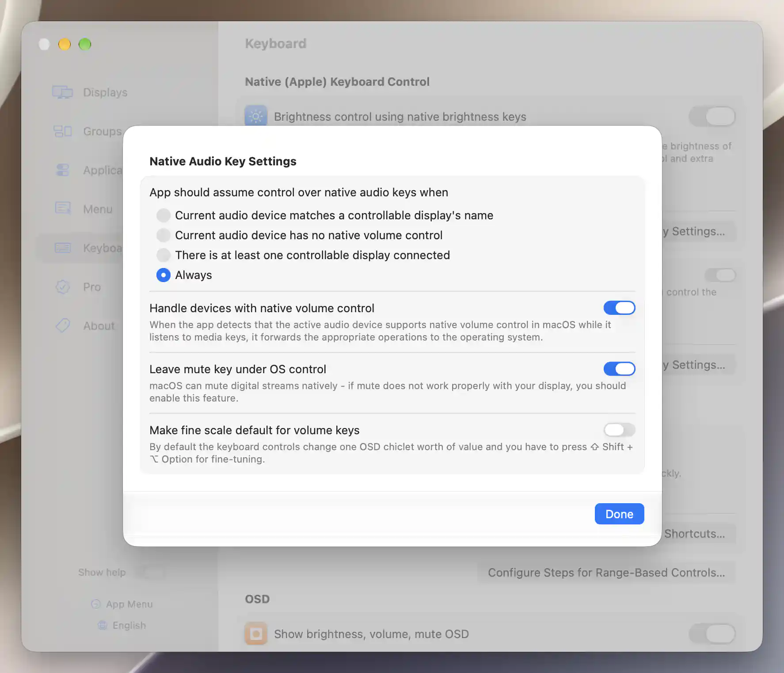Enable Make fine scale default for volume keys
Viewport: 784px width, 673px height.
pyautogui.click(x=619, y=430)
